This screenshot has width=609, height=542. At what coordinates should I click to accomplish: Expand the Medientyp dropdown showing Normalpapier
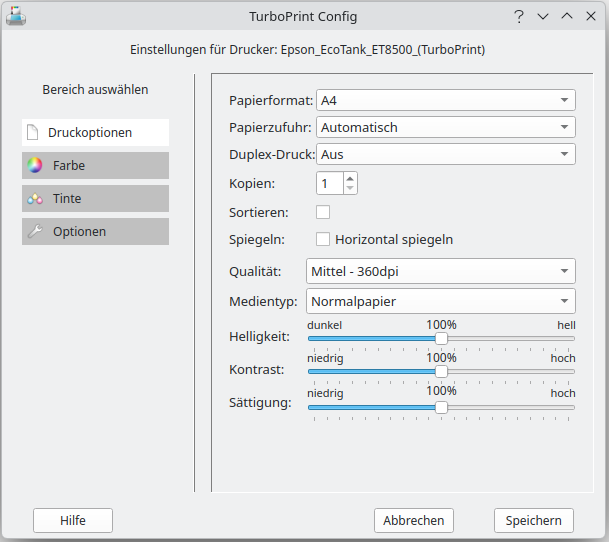441,301
